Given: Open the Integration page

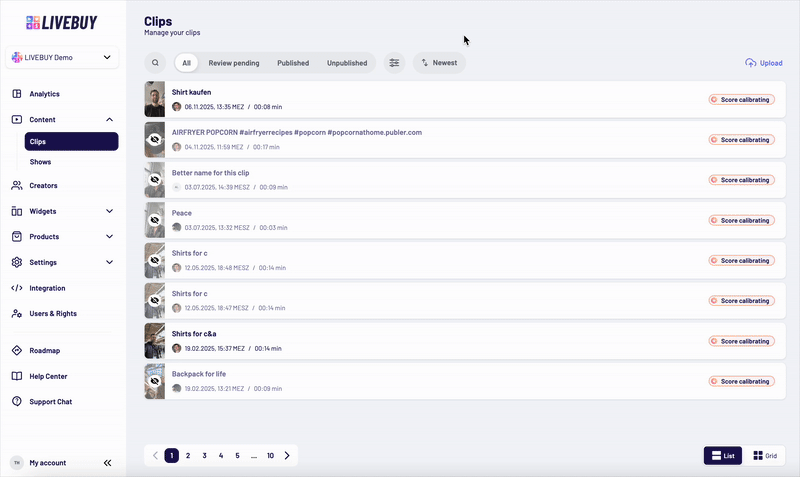Looking at the screenshot, I should (x=47, y=288).
